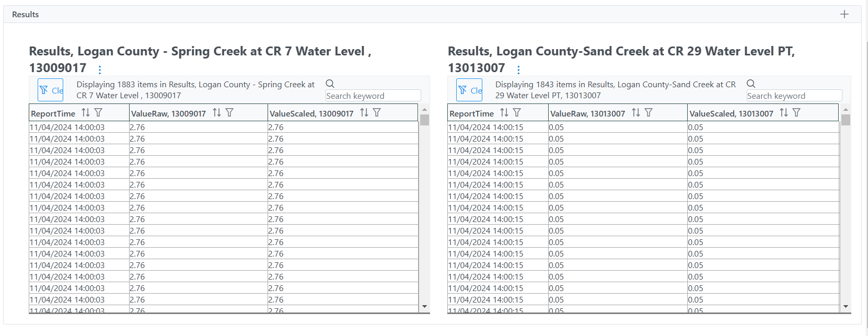Filter ValueScaled, 13013007 column
868x336 pixels.
pos(796,113)
